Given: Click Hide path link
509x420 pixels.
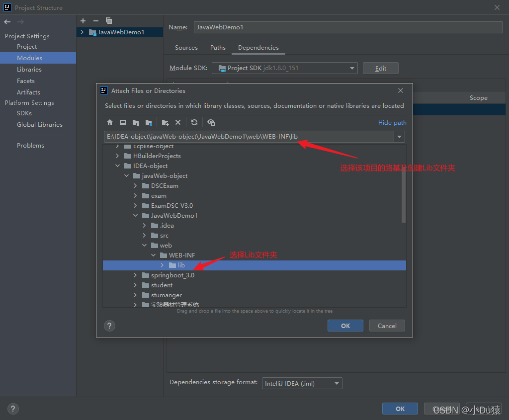Looking at the screenshot, I should [x=392, y=122].
